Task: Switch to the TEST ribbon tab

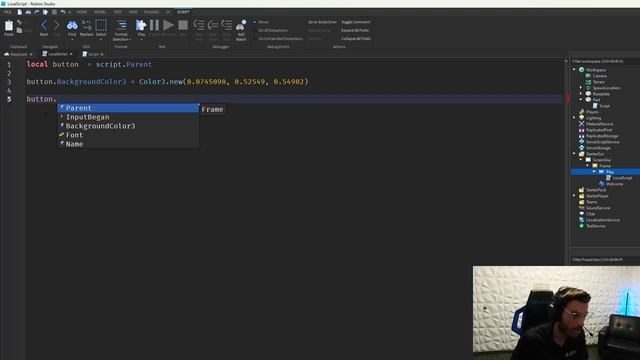Action: (118, 12)
